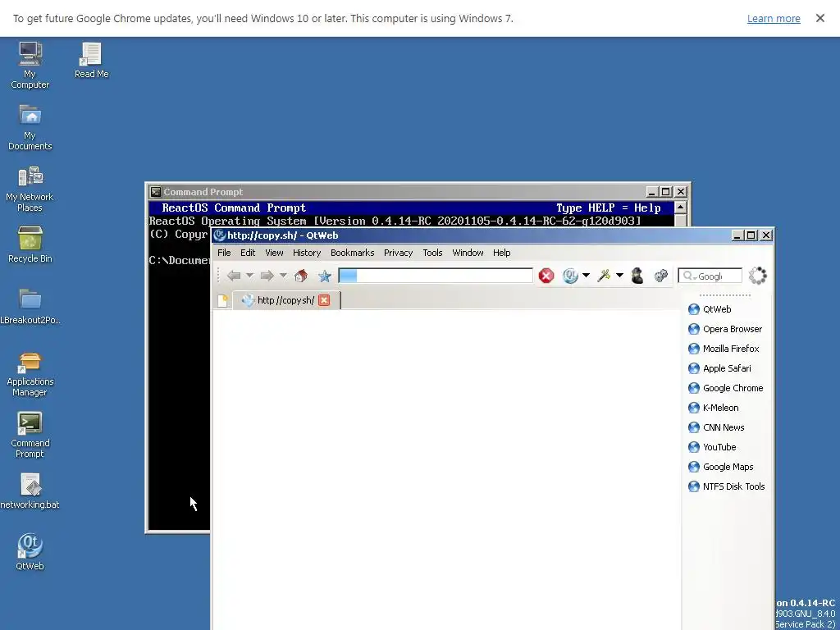
Task: Open the Bookmarks menu
Action: [x=353, y=253]
